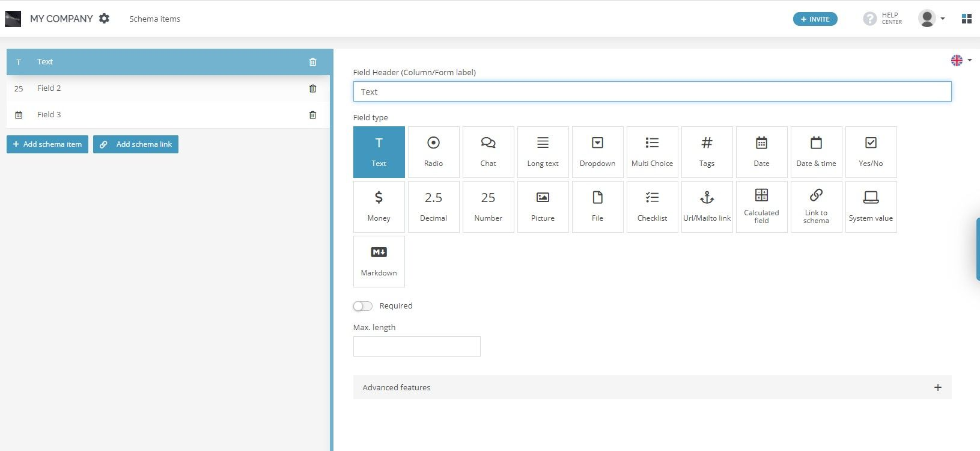
Task: Delete the Field 2 schema item
Action: pyautogui.click(x=312, y=88)
